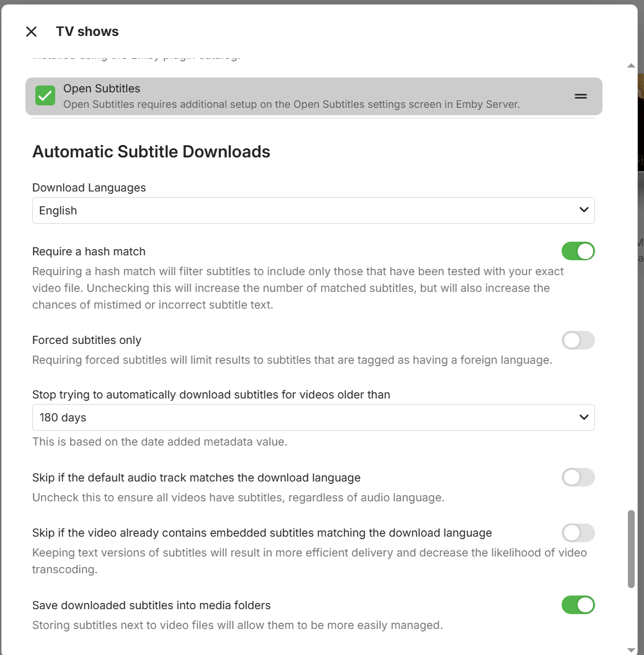Click the Save downloaded subtitles label text
644x655 pixels.
point(151,605)
